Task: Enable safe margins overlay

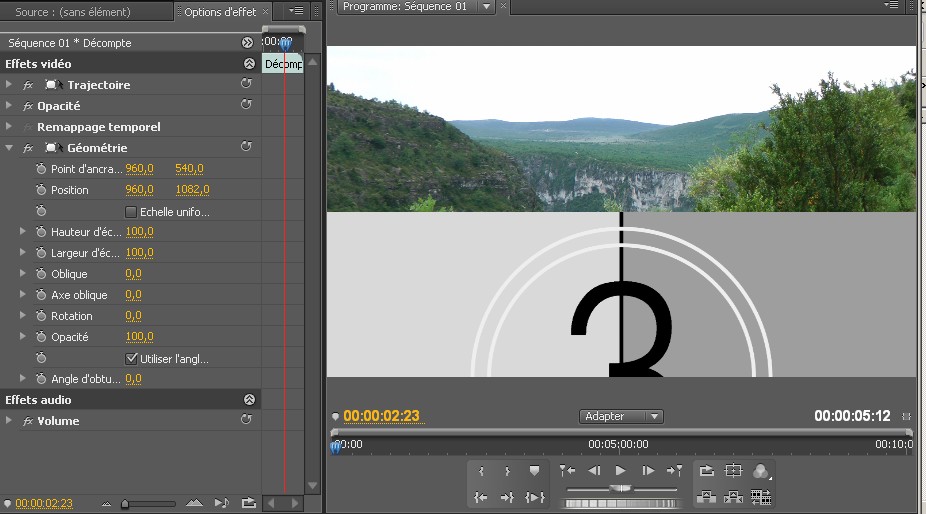Action: [733, 471]
